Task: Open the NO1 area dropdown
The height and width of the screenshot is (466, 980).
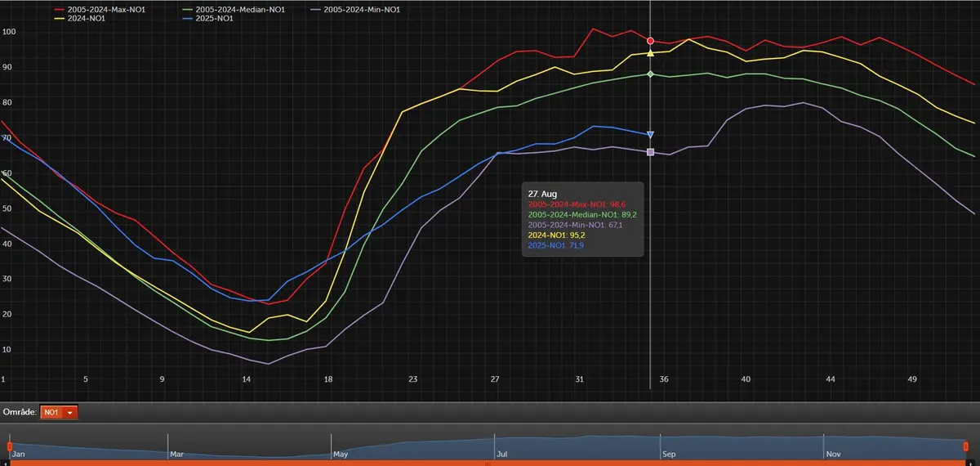Action: (x=60, y=413)
